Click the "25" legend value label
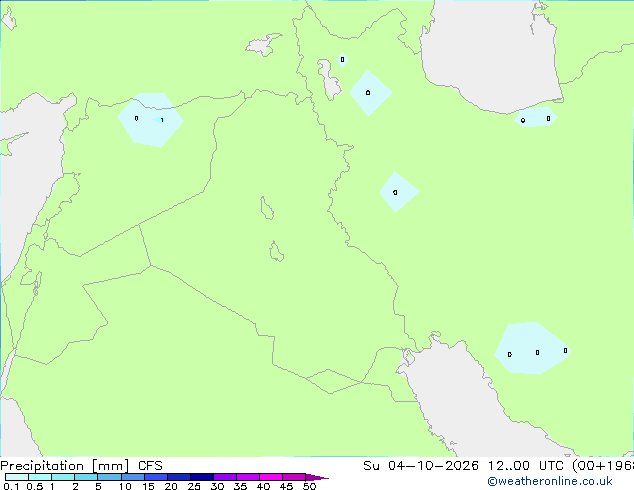Viewport: 634px width, 490px height. 194,486
